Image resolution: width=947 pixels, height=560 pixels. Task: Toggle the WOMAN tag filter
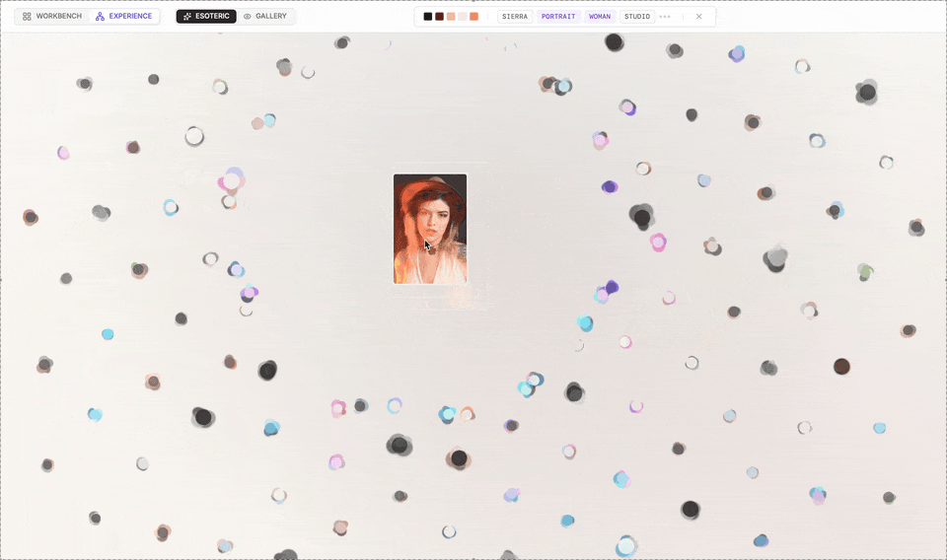point(600,17)
